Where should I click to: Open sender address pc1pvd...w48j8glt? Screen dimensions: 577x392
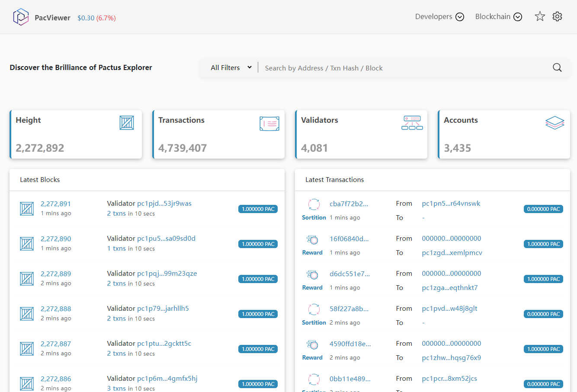tap(449, 308)
